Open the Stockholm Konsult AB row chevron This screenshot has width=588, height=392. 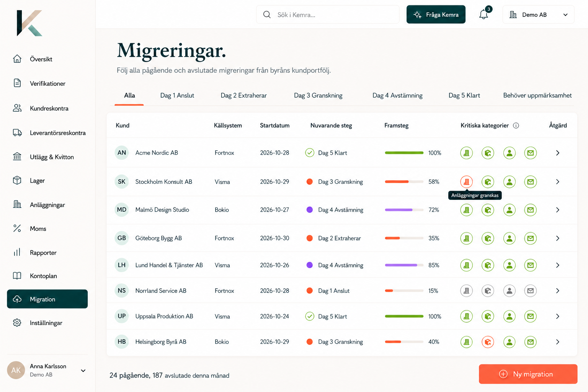point(558,182)
